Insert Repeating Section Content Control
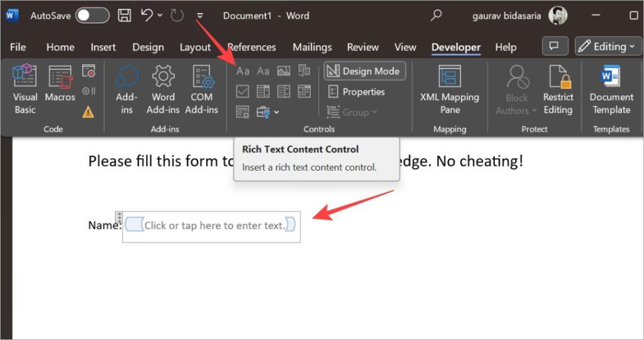This screenshot has width=644, height=340. coord(243,112)
